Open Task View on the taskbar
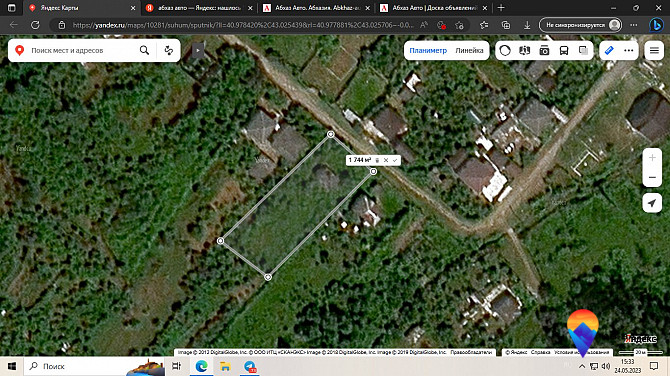The height and width of the screenshot is (376, 670). [x=176, y=366]
